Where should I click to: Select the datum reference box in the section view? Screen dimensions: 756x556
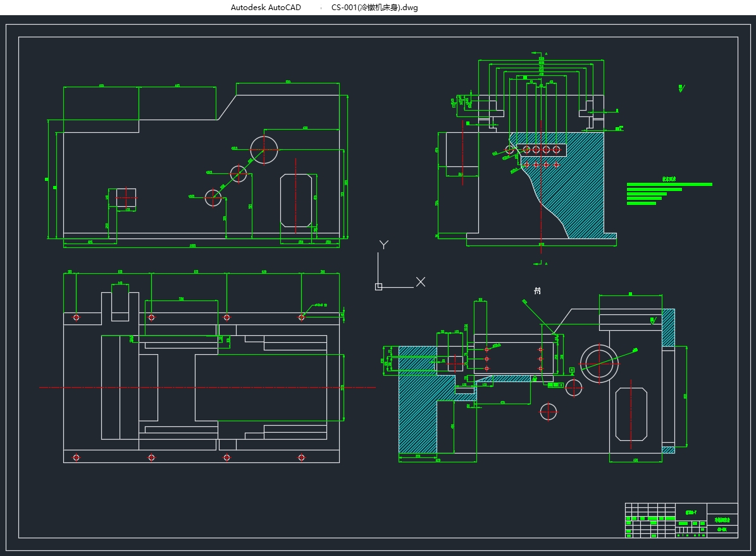tap(572, 369)
